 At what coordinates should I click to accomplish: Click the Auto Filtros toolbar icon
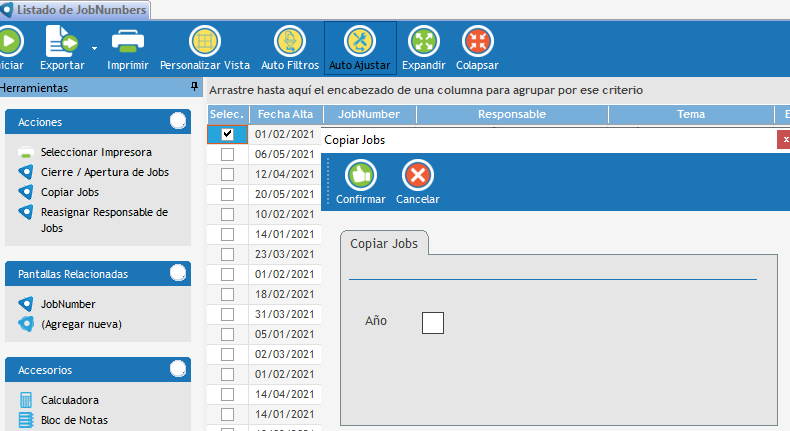[289, 42]
